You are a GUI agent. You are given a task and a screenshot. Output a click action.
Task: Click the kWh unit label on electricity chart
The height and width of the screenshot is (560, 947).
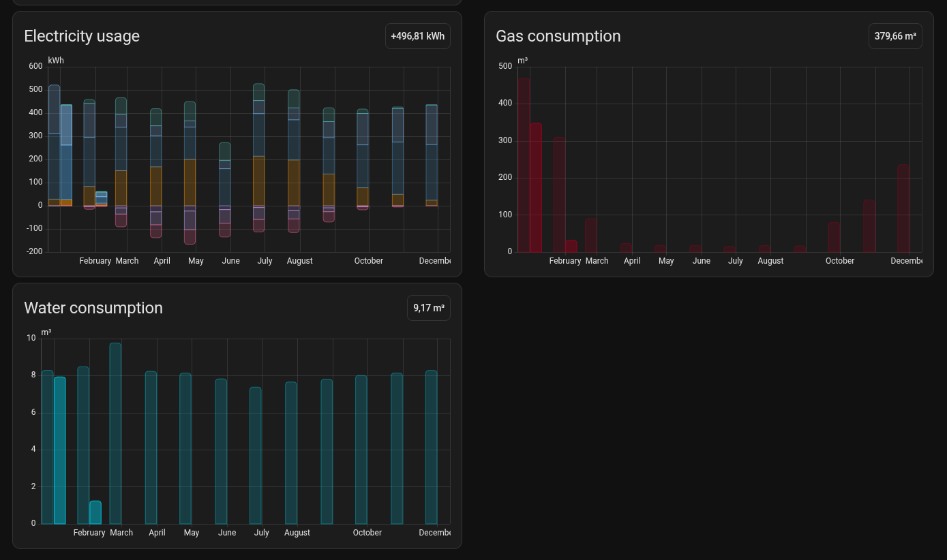pyautogui.click(x=56, y=61)
